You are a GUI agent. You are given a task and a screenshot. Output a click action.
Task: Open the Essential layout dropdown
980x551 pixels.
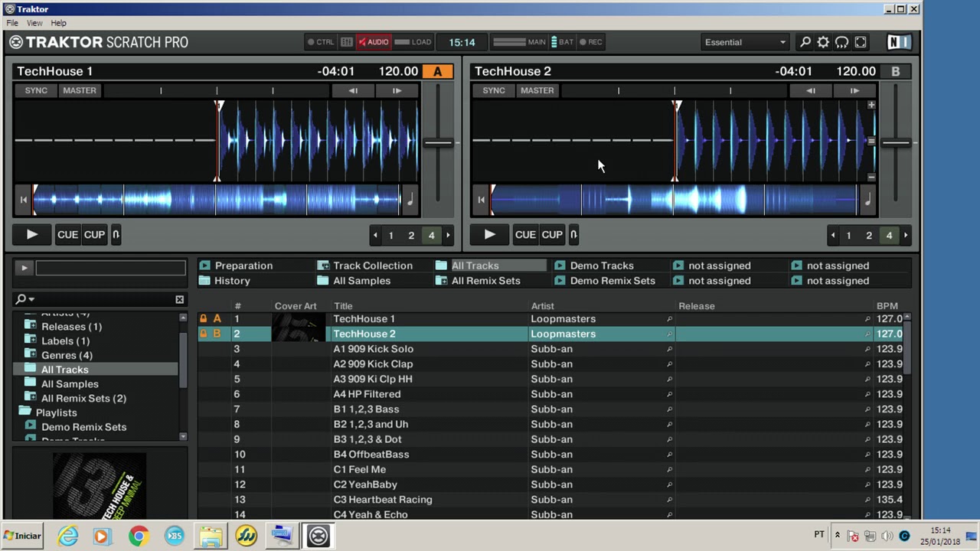tap(745, 42)
